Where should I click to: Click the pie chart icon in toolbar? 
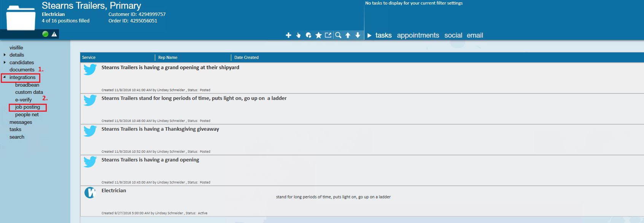click(308, 35)
